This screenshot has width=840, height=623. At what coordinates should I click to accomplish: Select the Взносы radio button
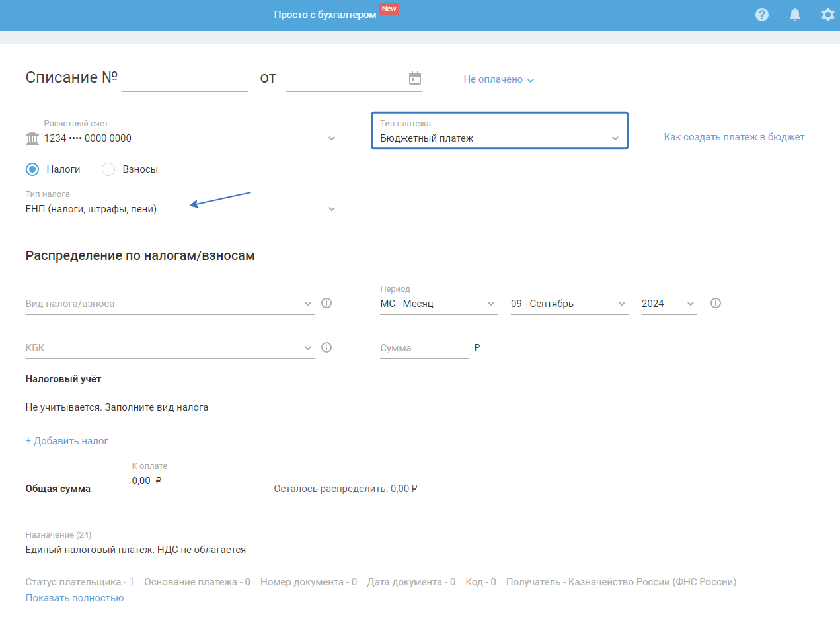coord(108,169)
